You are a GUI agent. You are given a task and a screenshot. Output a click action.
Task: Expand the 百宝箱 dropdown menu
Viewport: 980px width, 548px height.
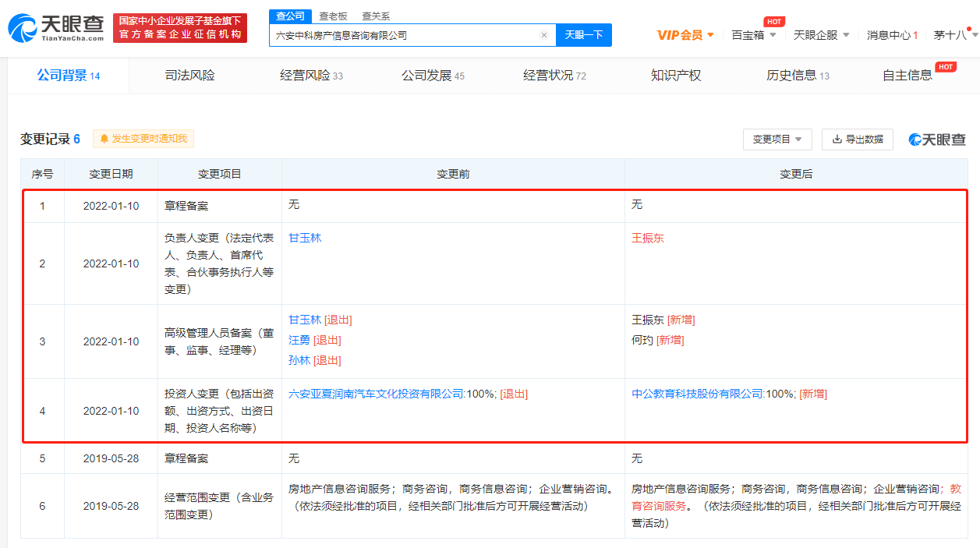[x=754, y=35]
